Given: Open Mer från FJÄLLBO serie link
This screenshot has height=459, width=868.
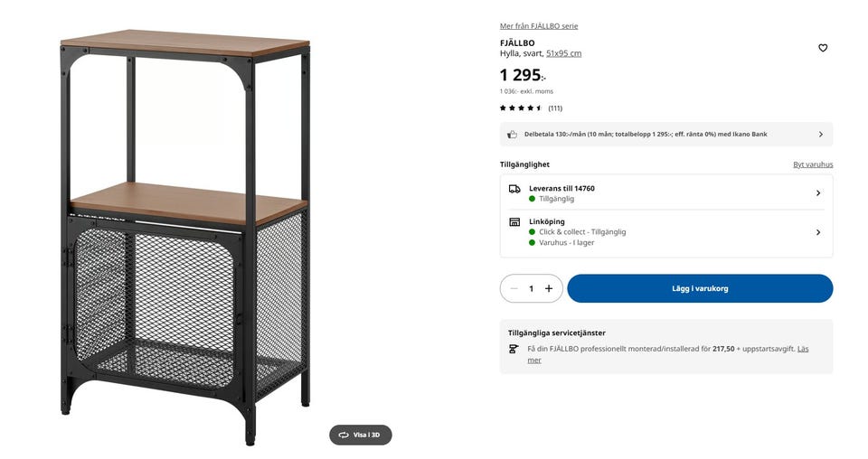Looking at the screenshot, I should [539, 26].
